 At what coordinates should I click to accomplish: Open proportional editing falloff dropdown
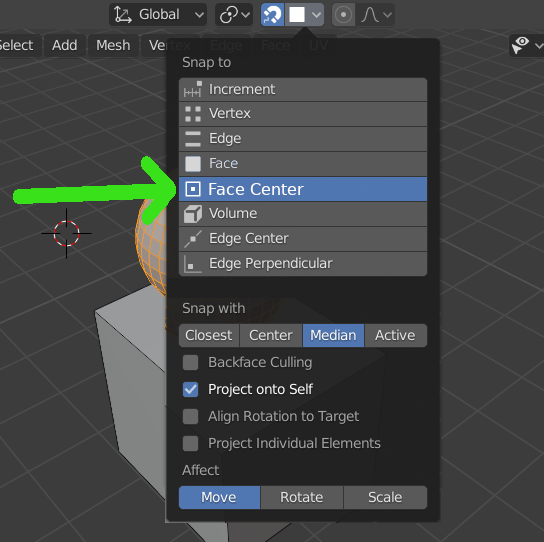tap(375, 15)
